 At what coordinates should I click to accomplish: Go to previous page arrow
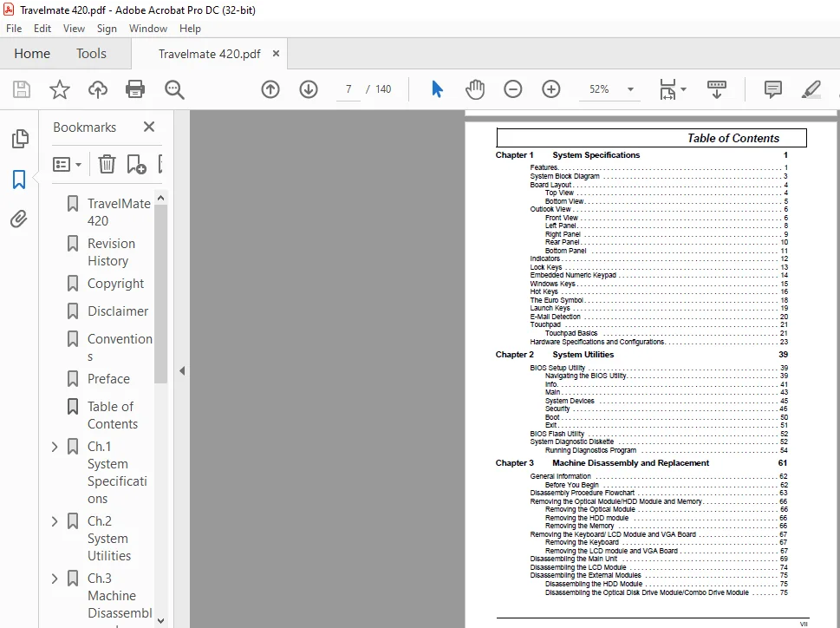click(x=270, y=89)
